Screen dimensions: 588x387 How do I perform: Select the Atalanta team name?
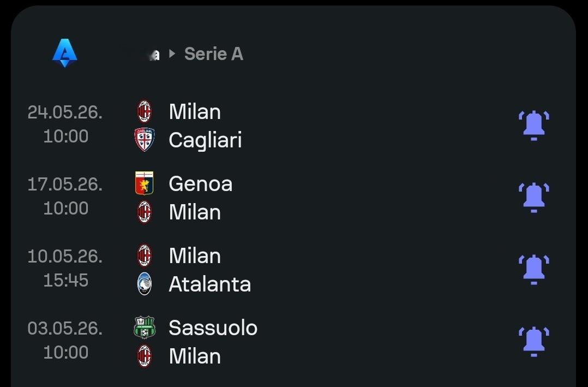209,284
